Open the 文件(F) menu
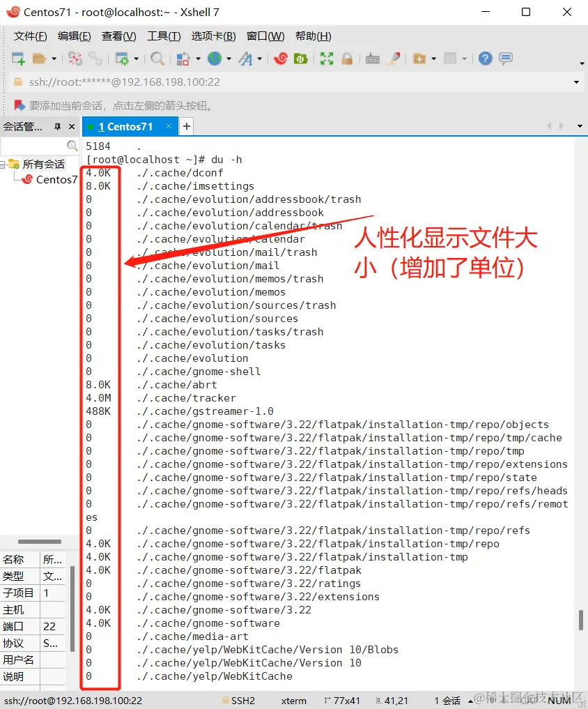The width and height of the screenshot is (588, 709). pos(30,36)
